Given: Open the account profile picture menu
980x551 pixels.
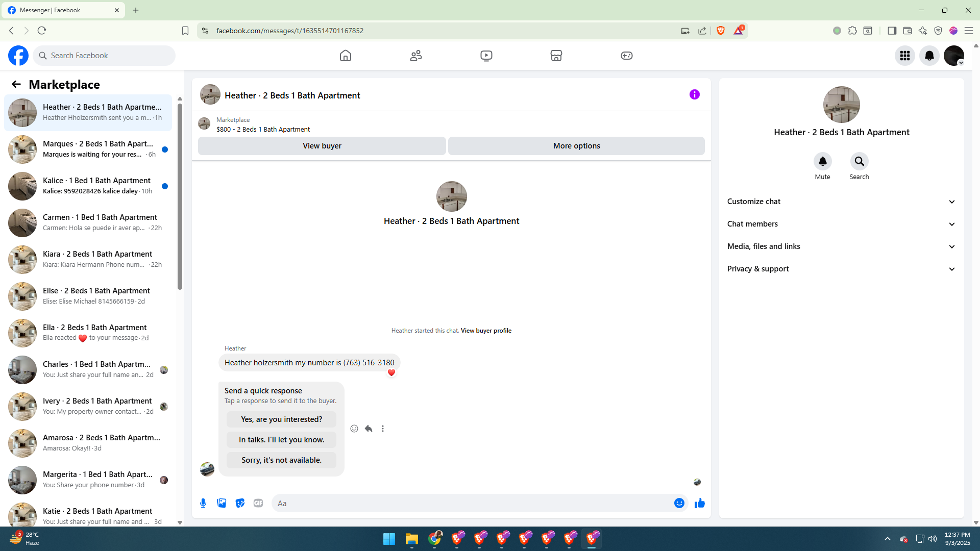Looking at the screenshot, I should point(954,56).
